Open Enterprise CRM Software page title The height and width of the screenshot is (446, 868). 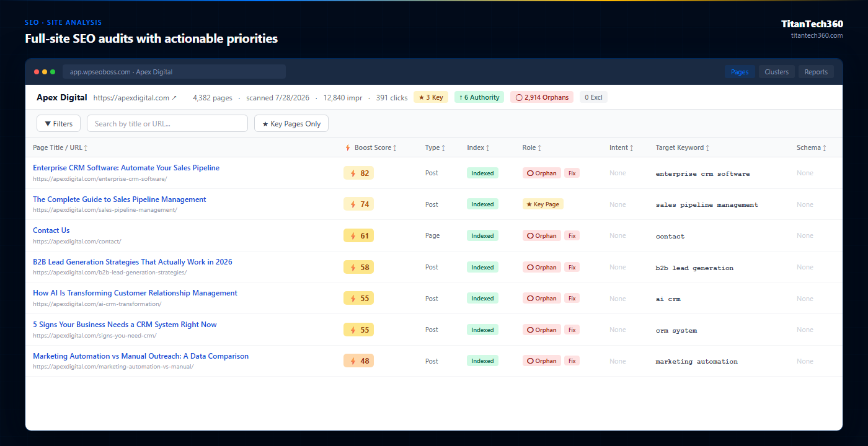point(126,168)
